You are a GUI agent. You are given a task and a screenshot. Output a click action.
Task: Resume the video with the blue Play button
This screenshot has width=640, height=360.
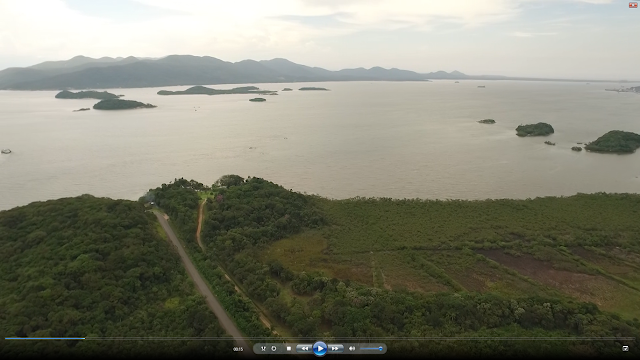point(320,349)
